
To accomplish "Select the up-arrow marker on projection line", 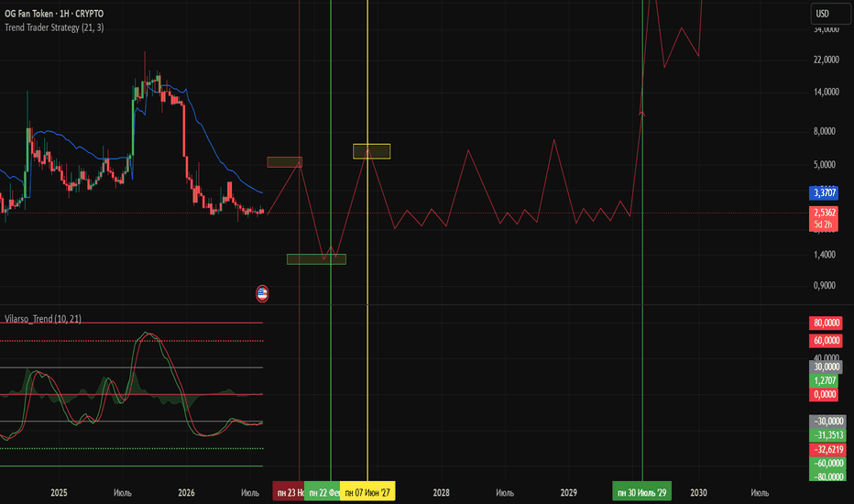I will (x=642, y=114).
